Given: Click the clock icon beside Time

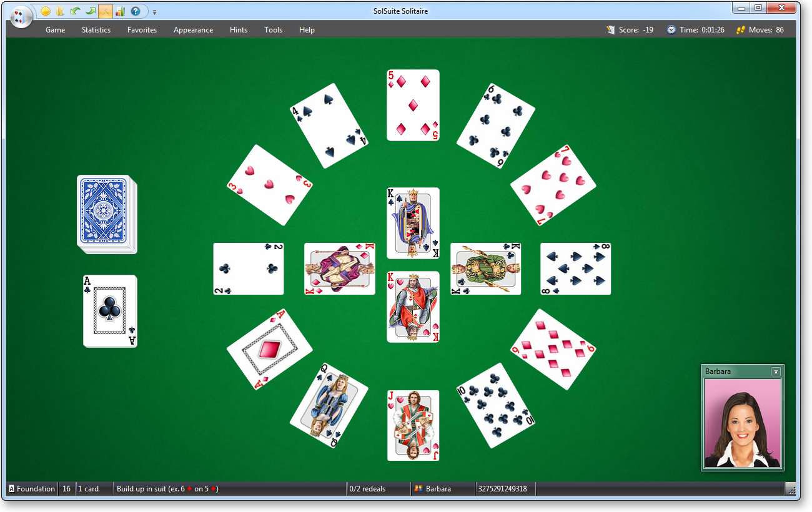Looking at the screenshot, I should pos(671,30).
